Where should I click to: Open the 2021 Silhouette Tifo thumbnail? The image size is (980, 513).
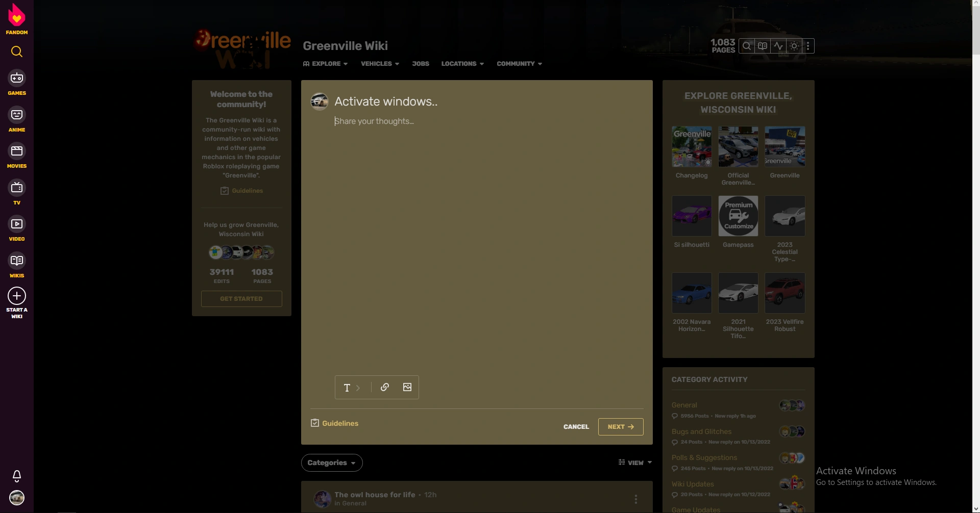click(738, 293)
